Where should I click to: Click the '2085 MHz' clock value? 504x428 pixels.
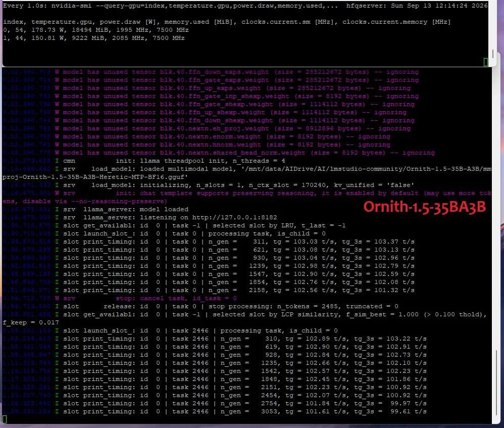click(130, 38)
